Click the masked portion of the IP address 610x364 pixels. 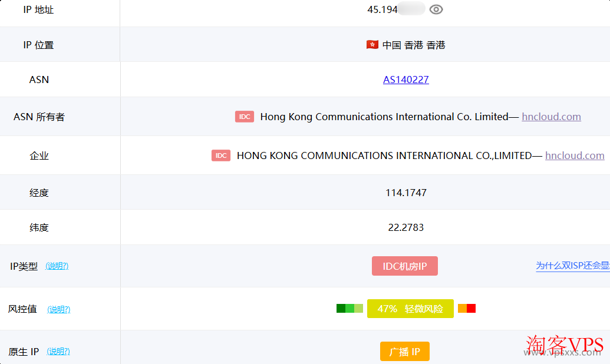tap(413, 9)
